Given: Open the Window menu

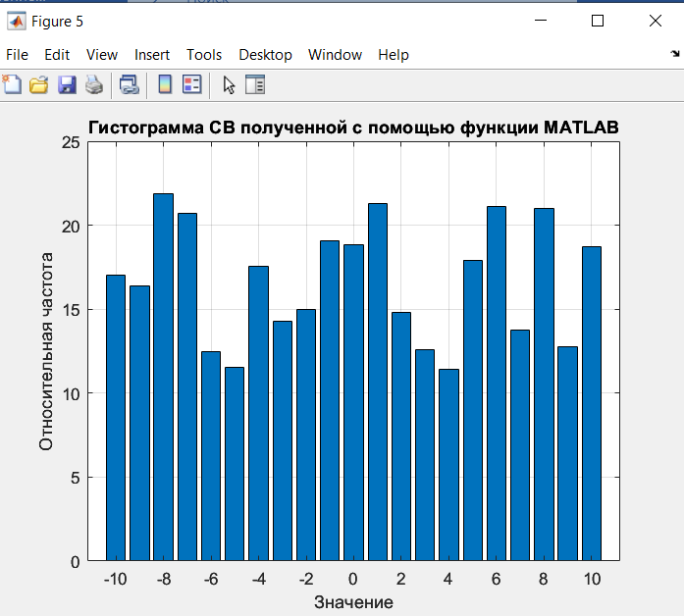Looking at the screenshot, I should tap(335, 55).
